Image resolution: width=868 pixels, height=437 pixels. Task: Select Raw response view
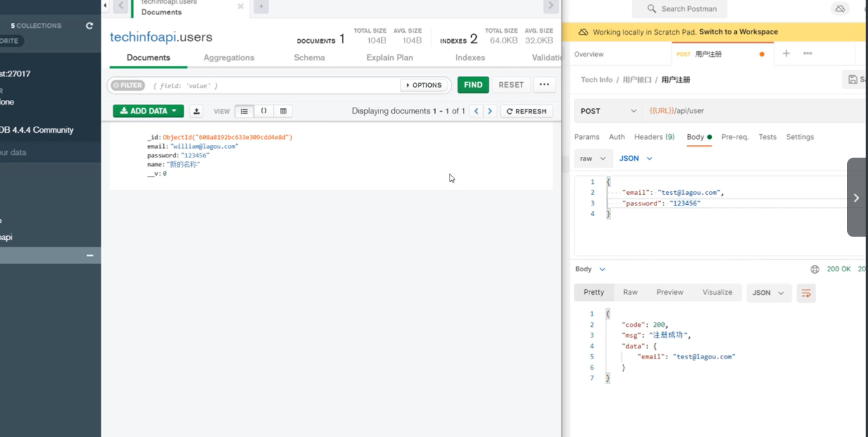tap(630, 293)
